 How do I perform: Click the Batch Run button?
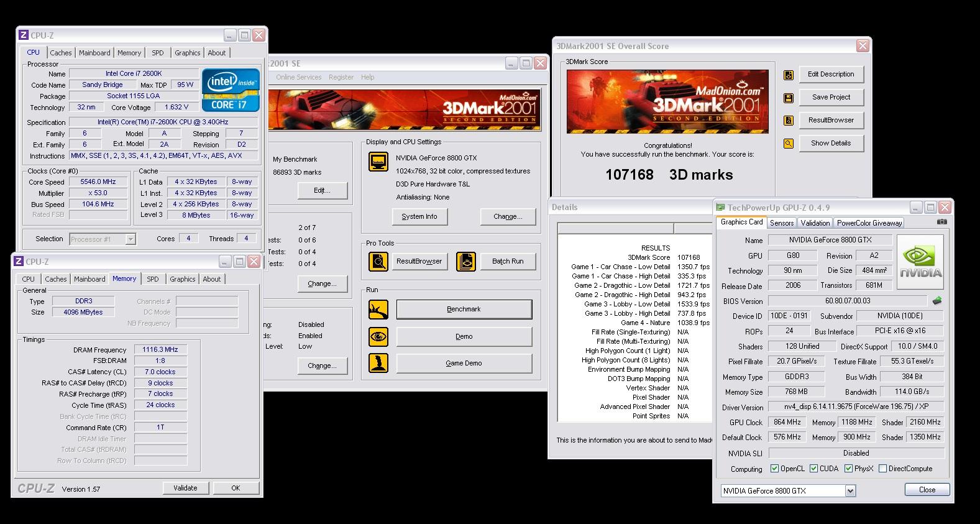[508, 262]
